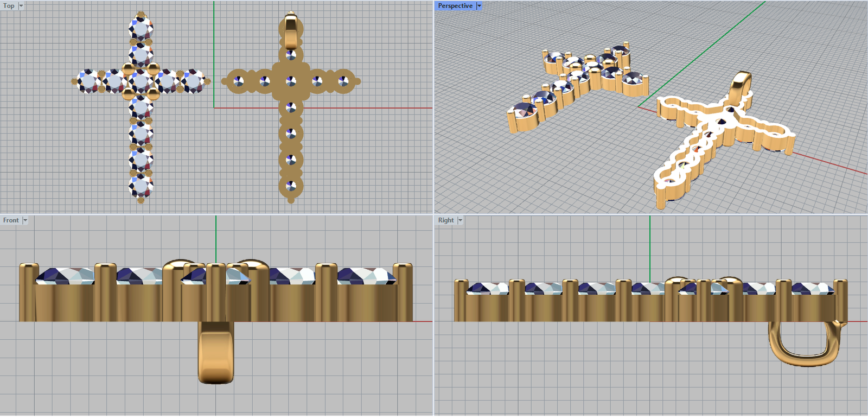The image size is (868, 419).
Task: Select topmost gem of gem-set cross in Top view
Action: point(141,29)
